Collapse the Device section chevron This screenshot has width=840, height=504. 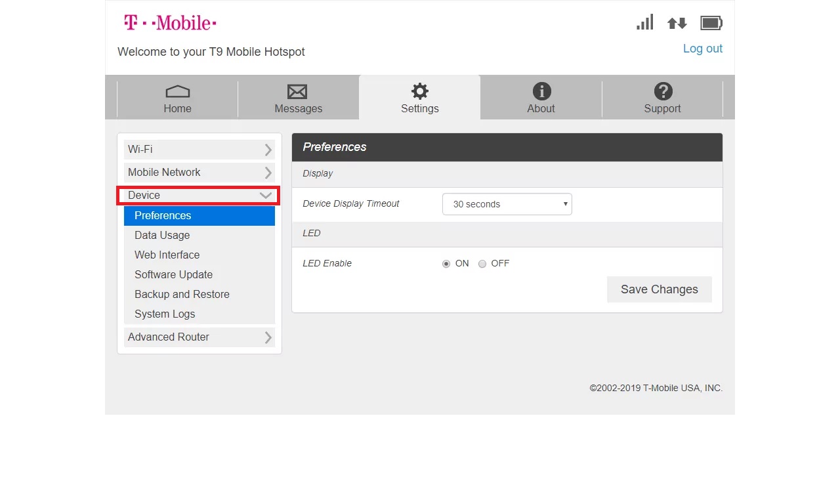pos(266,196)
